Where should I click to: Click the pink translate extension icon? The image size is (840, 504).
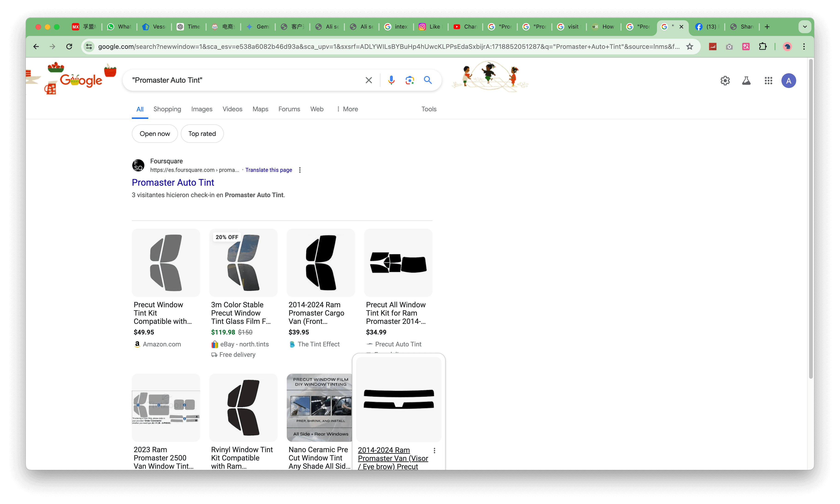(x=746, y=47)
